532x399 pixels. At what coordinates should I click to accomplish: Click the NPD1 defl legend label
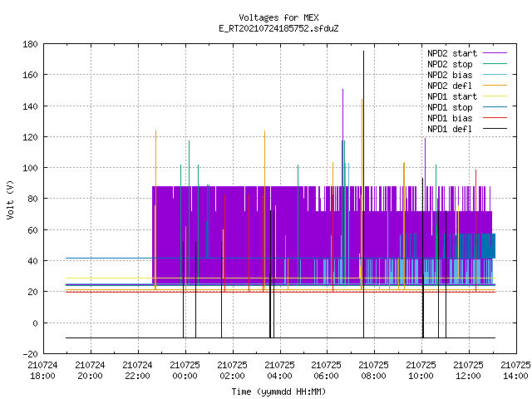coord(450,130)
